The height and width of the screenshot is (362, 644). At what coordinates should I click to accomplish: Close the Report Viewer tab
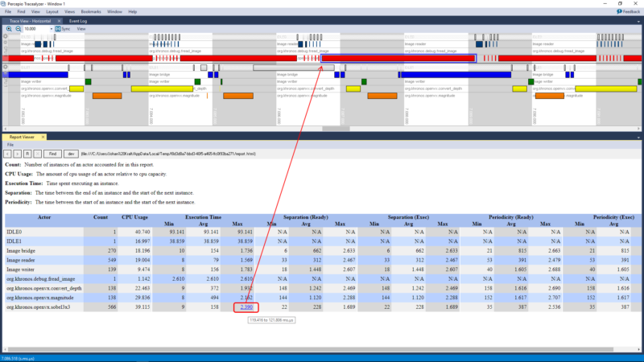[44, 138]
